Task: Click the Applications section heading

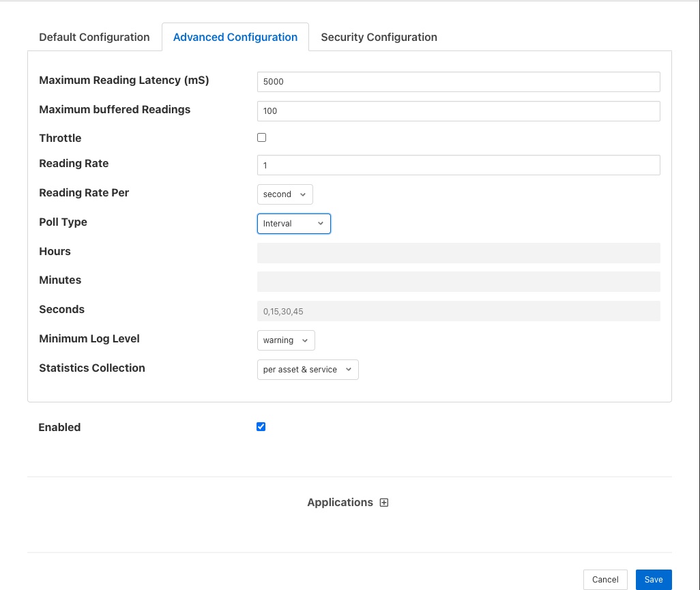Action: point(340,503)
